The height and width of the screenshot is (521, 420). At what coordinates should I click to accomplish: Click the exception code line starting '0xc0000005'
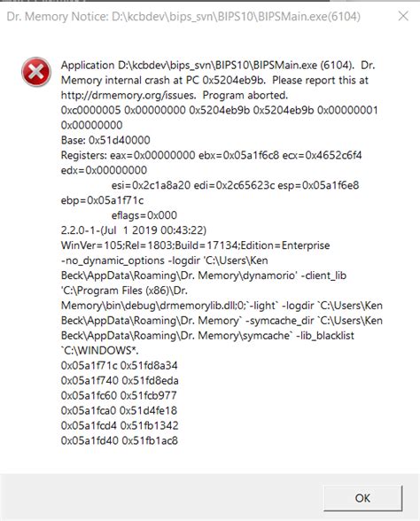220,110
